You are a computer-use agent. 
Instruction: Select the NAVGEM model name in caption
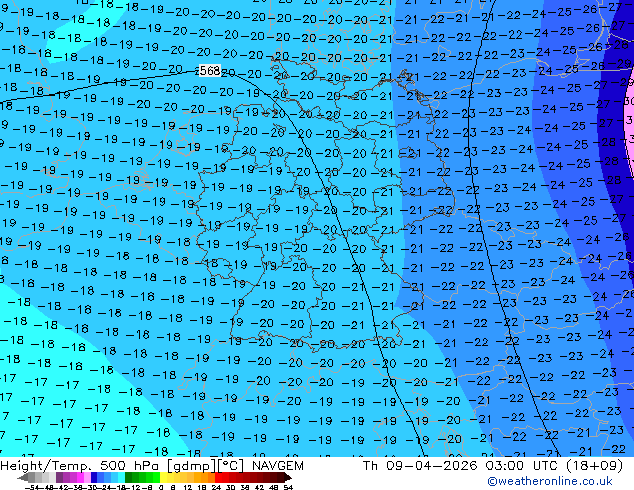[278, 466]
